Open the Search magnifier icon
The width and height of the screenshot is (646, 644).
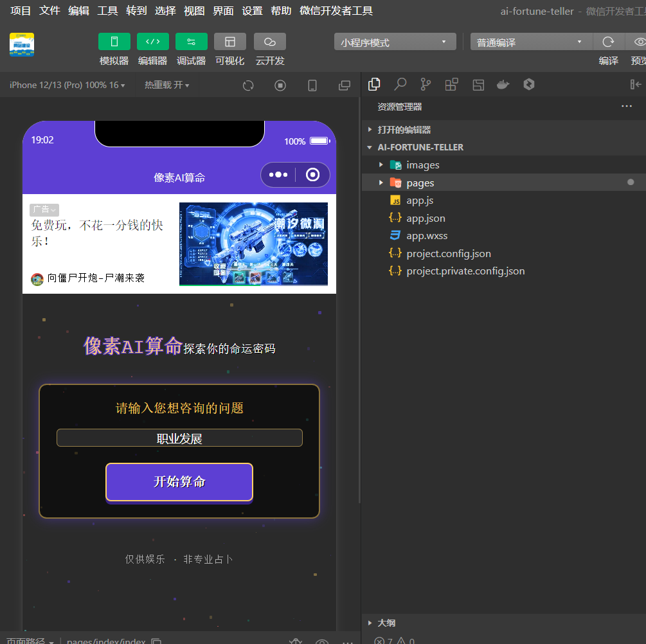pos(400,84)
